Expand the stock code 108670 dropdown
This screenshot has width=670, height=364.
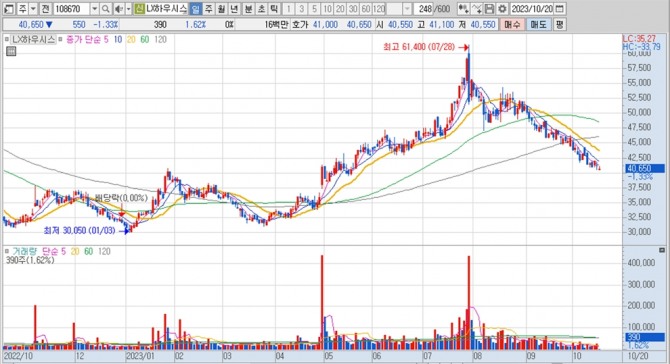pos(94,9)
